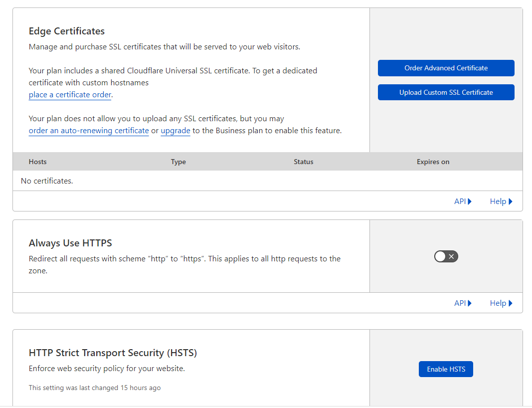
Task: Click the Edge Certificates section heading
Action: point(67,31)
